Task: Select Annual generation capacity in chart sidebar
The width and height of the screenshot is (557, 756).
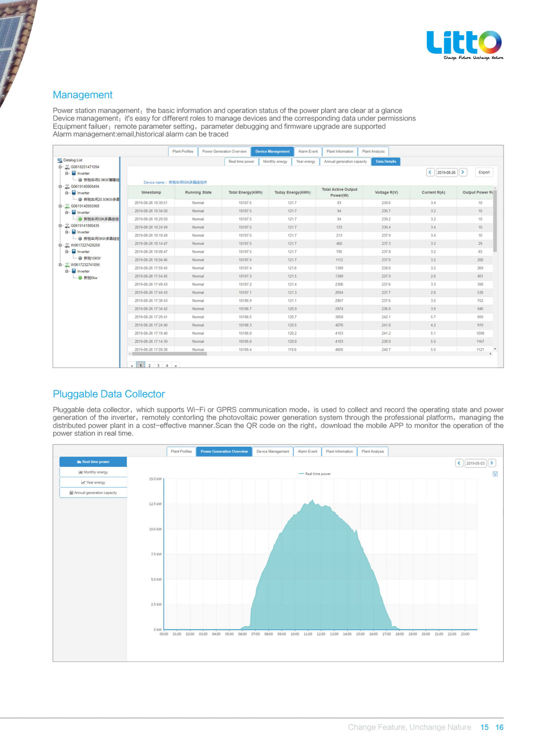Action: [x=93, y=493]
